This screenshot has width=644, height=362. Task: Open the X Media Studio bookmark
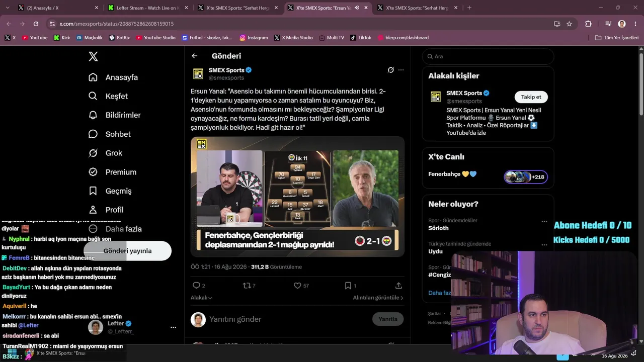(x=293, y=38)
